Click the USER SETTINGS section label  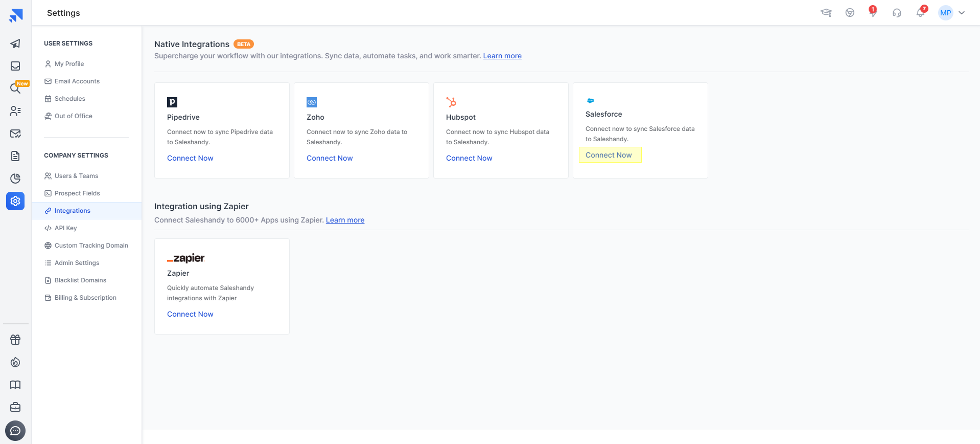[68, 43]
